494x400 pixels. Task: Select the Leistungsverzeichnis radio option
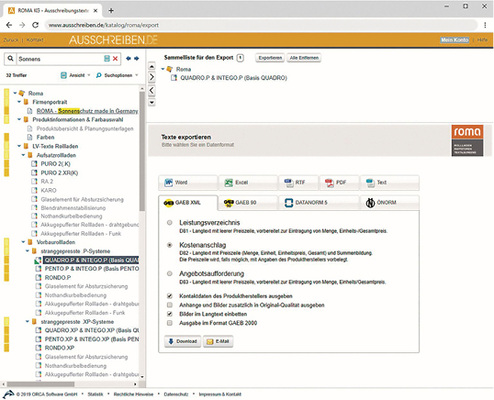pos(170,222)
